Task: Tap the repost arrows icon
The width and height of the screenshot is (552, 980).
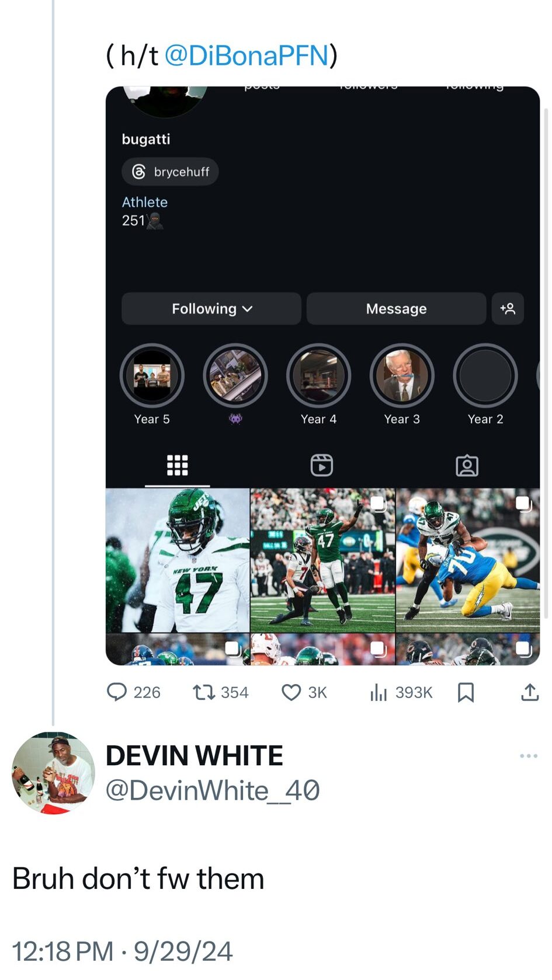Action: click(203, 692)
